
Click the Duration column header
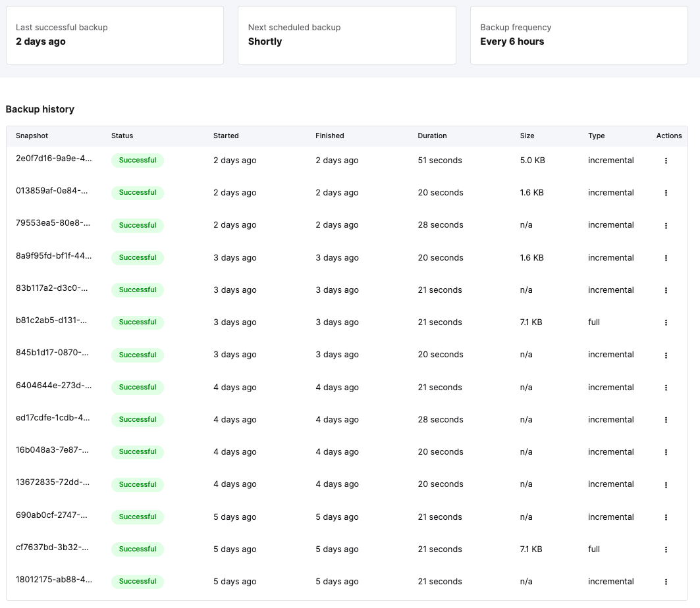pyautogui.click(x=432, y=136)
